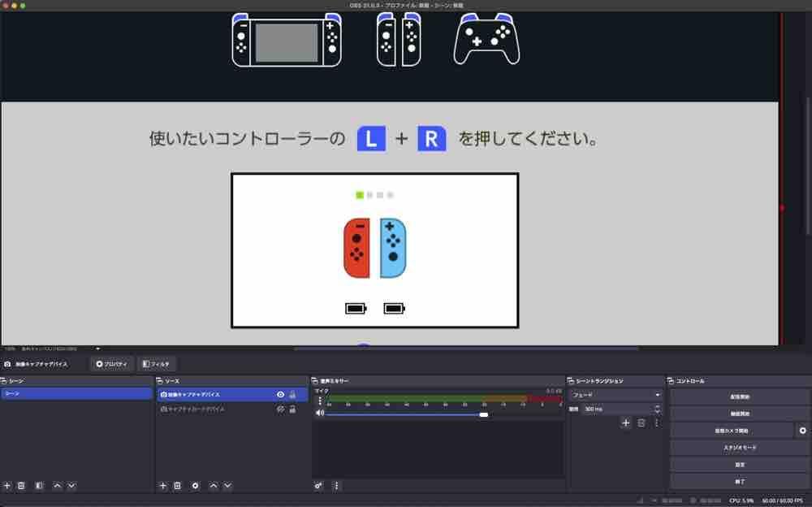Start the virtual camera button
The width and height of the screenshot is (812, 507).
tap(732, 431)
